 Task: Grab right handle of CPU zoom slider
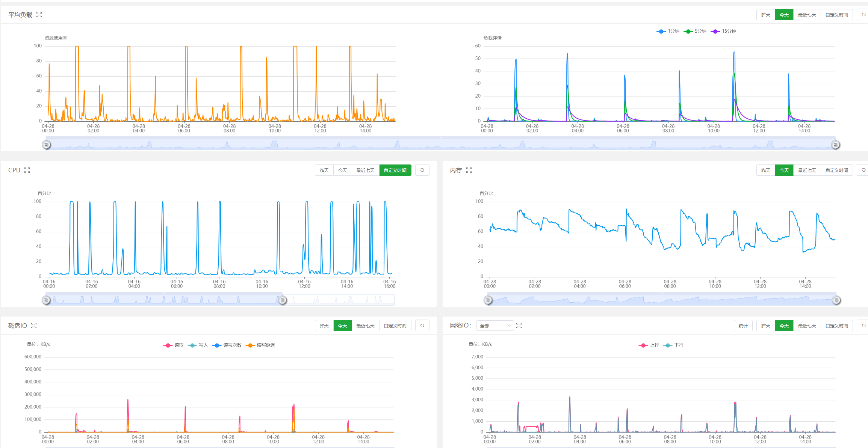coord(283,300)
